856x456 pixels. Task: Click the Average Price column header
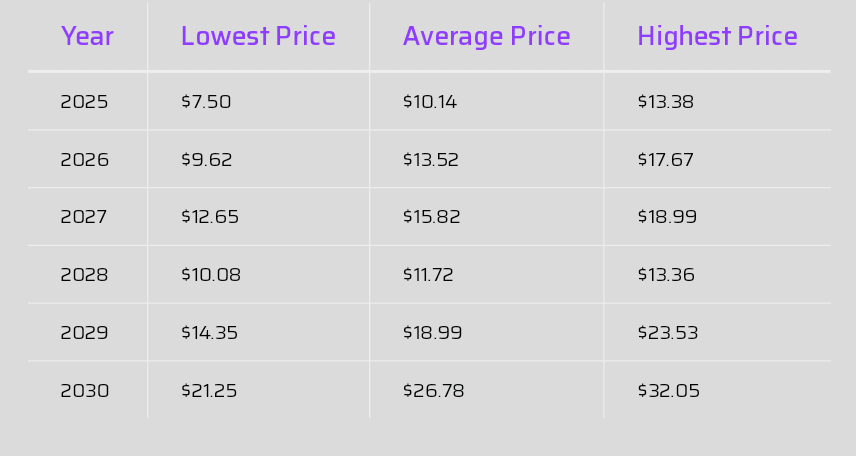click(486, 37)
